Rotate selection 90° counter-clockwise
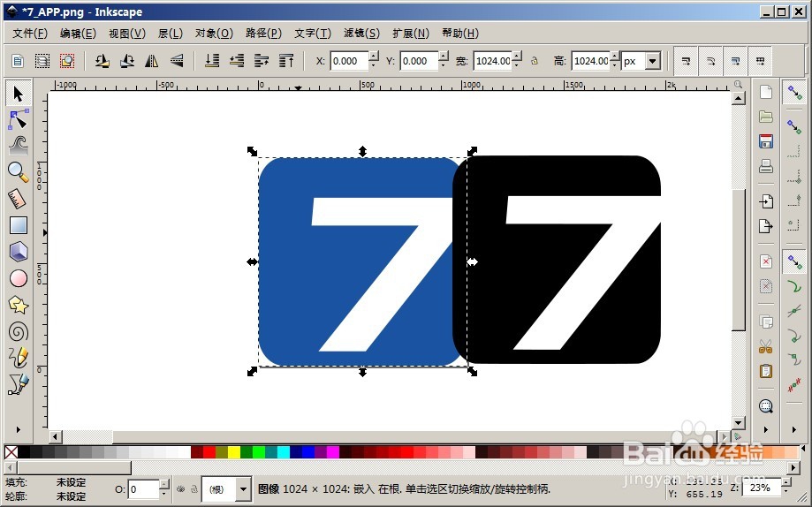 (x=102, y=61)
